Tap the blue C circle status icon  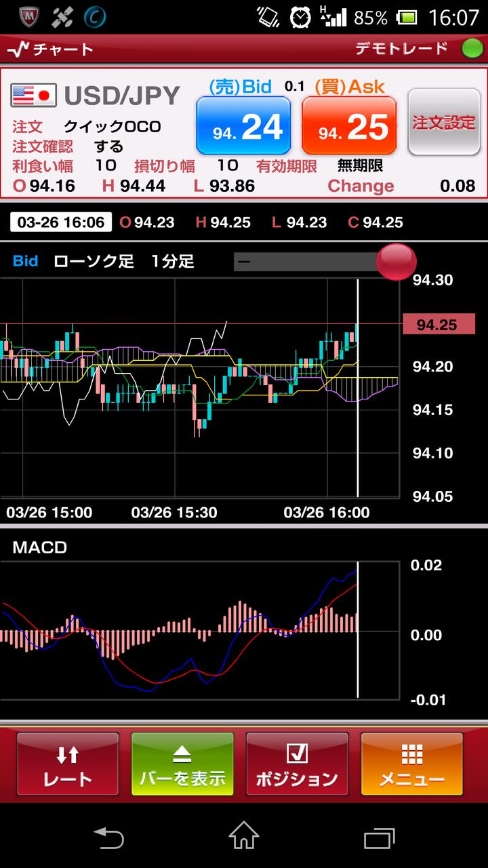[94, 16]
